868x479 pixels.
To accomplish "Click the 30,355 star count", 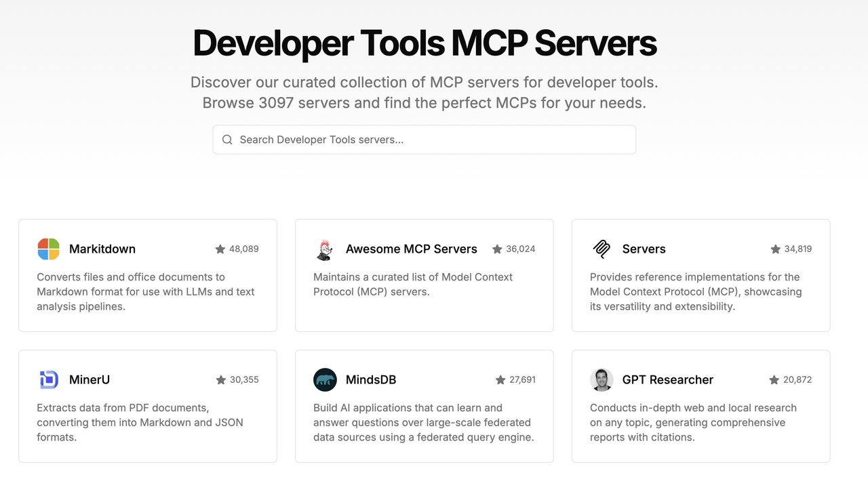I will pos(244,379).
